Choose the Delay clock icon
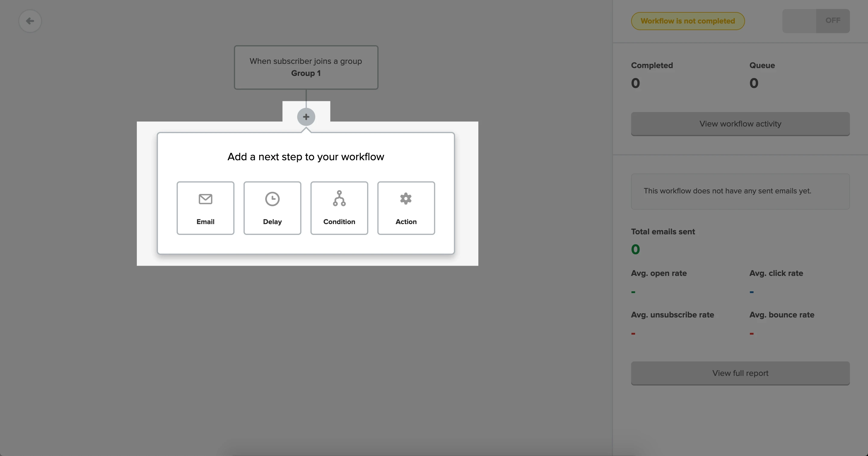This screenshot has width=868, height=456. (x=272, y=199)
